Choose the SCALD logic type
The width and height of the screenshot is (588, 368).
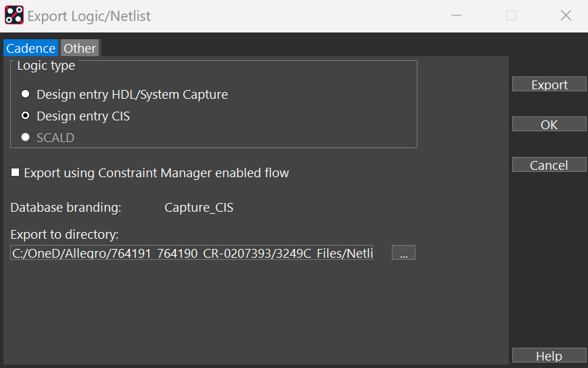[x=26, y=137]
